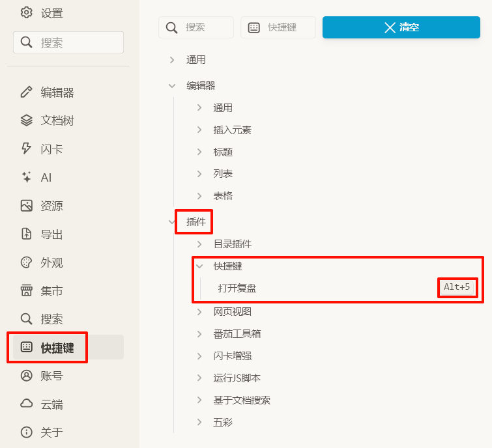Click the palette icon next to 外观
The width and height of the screenshot is (492, 448).
coord(26,262)
